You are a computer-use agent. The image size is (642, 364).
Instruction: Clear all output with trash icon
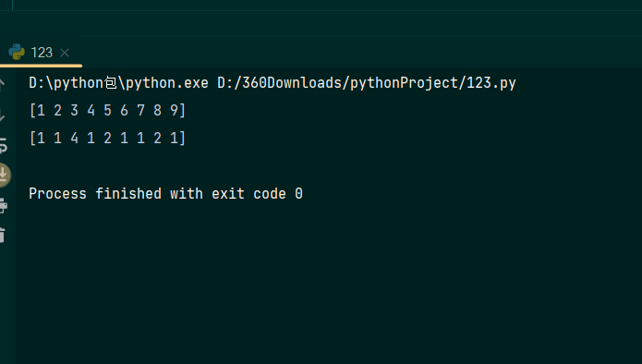pos(3,235)
